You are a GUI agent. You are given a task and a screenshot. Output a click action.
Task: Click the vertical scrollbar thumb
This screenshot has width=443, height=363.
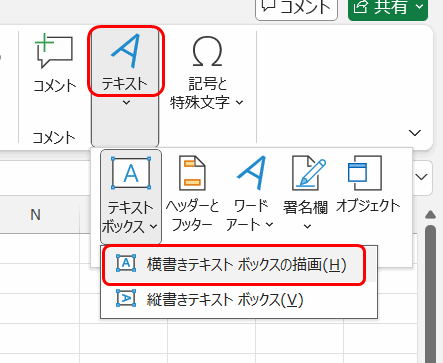point(431,293)
